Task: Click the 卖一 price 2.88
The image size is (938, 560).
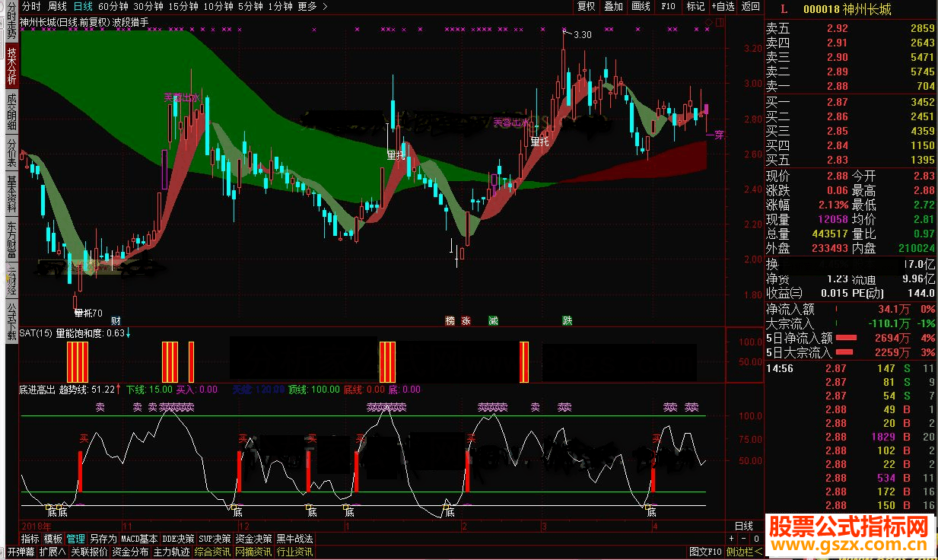Action: tap(837, 86)
